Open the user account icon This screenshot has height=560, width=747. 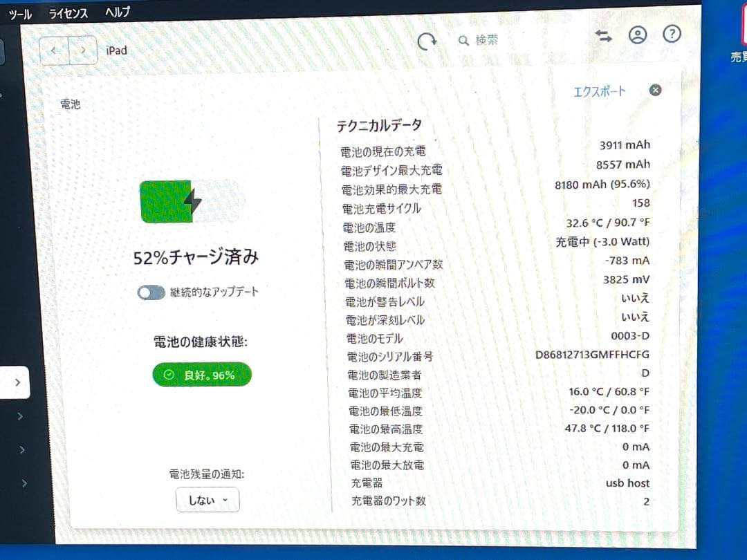638,35
